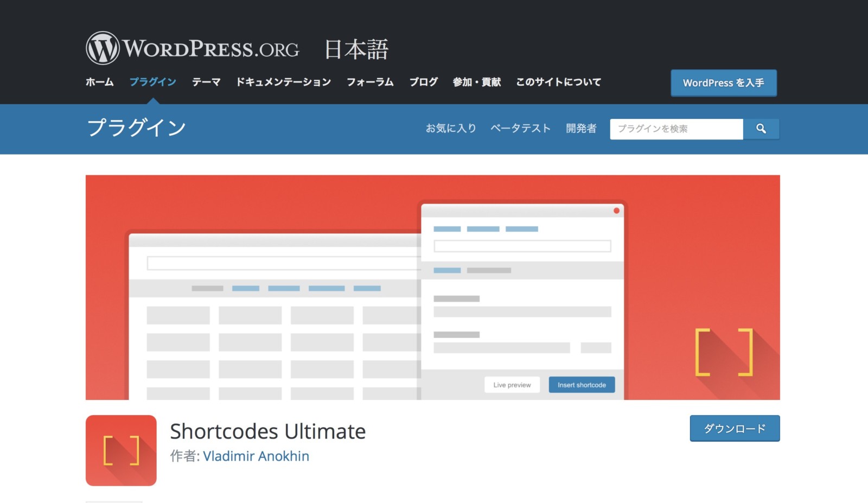
Task: Click the Shortcodes Ultimate plugin icon
Action: (121, 450)
